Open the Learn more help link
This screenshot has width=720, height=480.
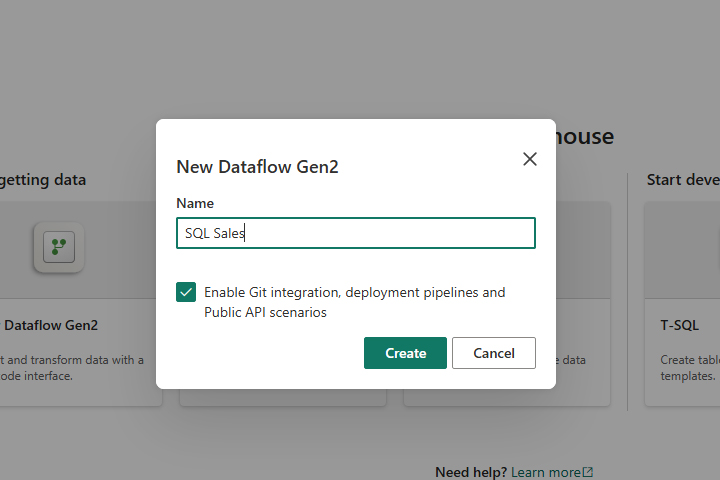point(546,472)
